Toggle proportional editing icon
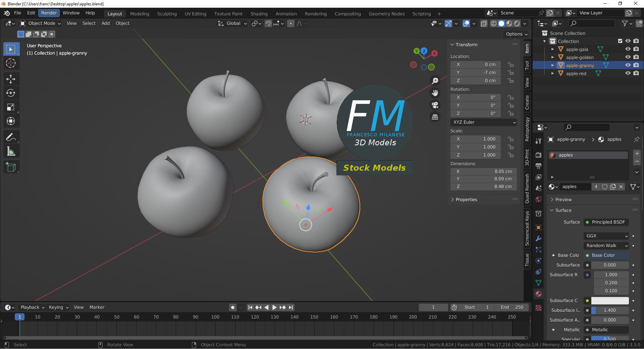This screenshot has width=644, height=349. coord(291,23)
